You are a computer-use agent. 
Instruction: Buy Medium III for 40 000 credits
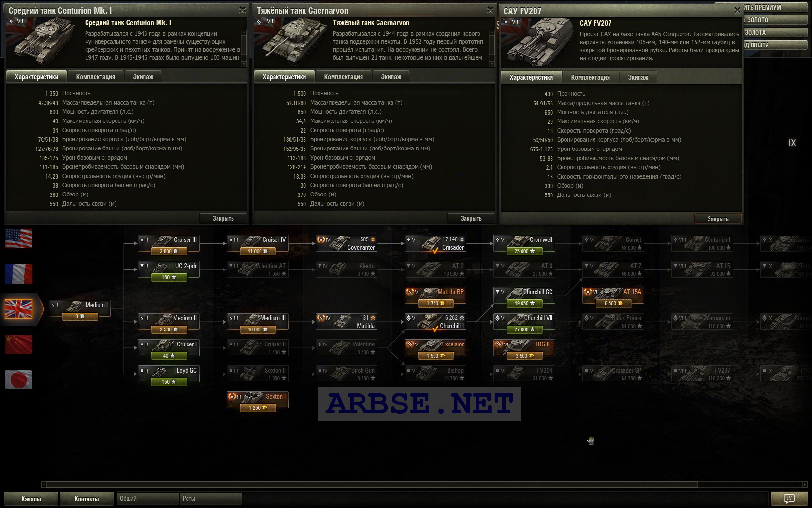258,329
